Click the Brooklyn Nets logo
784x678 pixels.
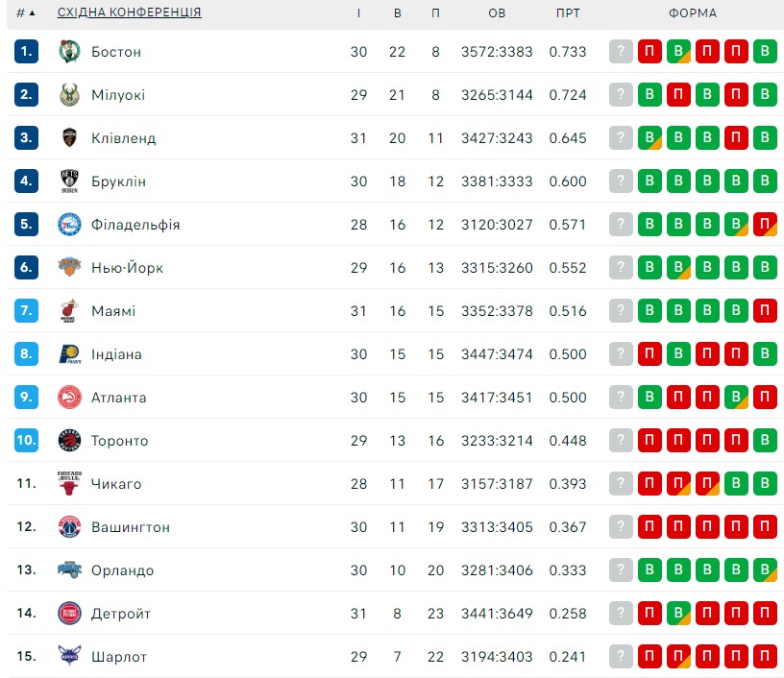69,182
